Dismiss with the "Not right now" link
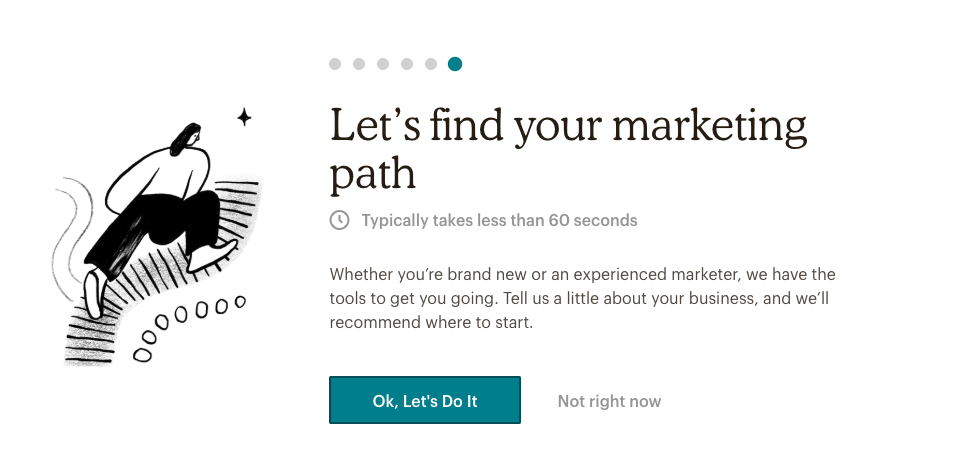This screenshot has width=968, height=468. click(609, 401)
